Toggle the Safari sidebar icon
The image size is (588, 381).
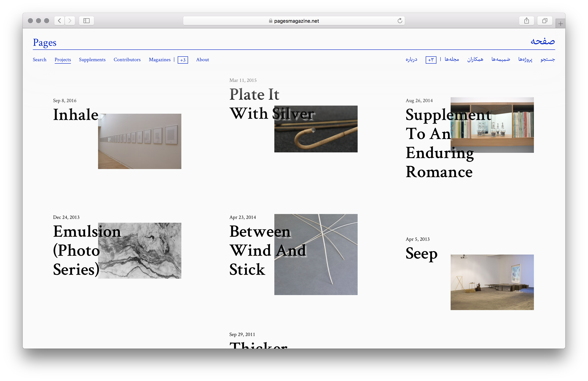[x=87, y=21]
